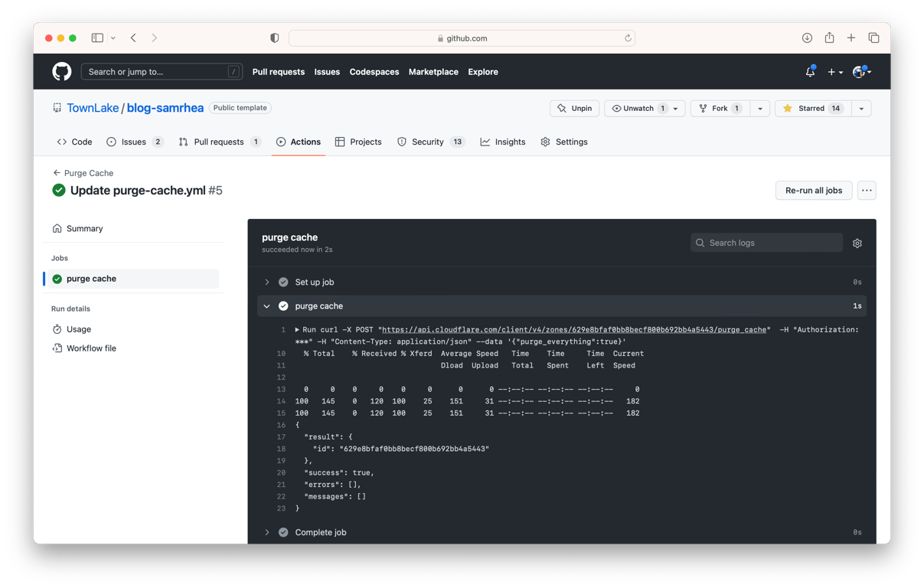Click inside the Search logs field
Image resolution: width=924 pixels, height=588 pixels.
point(766,242)
